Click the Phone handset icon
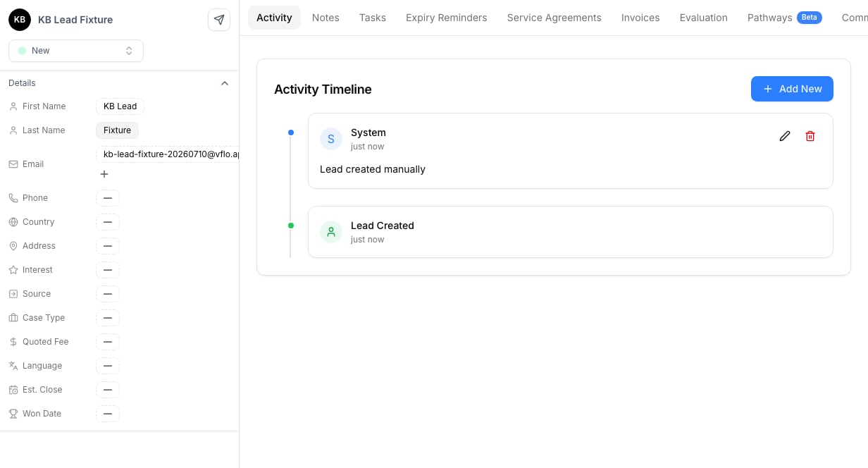This screenshot has width=868, height=468. click(13, 198)
